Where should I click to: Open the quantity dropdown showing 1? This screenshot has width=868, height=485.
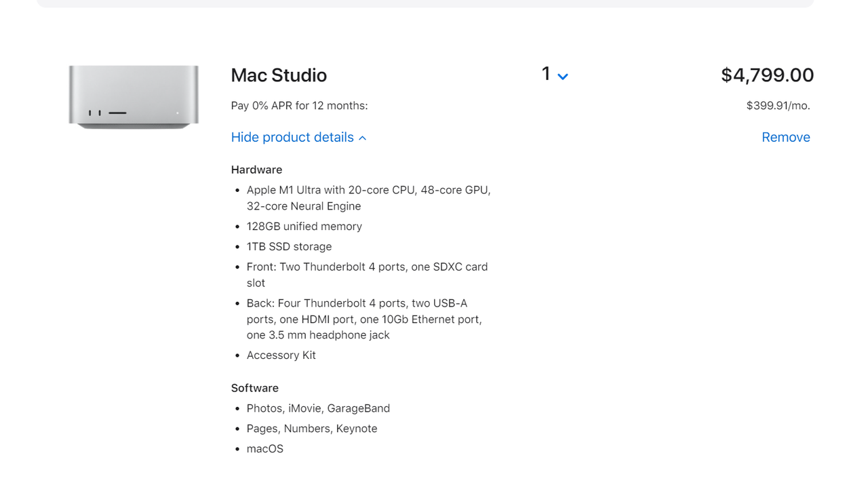click(555, 75)
